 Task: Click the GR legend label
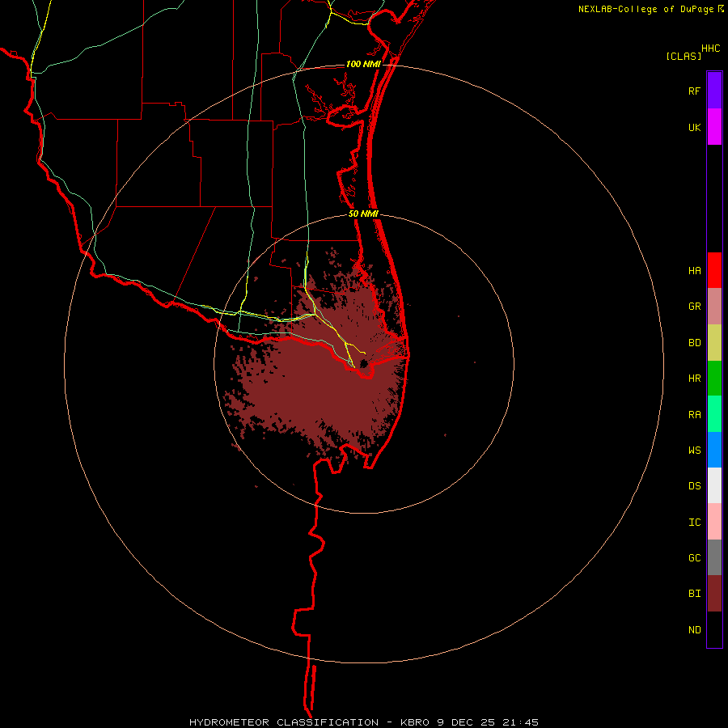coord(694,307)
